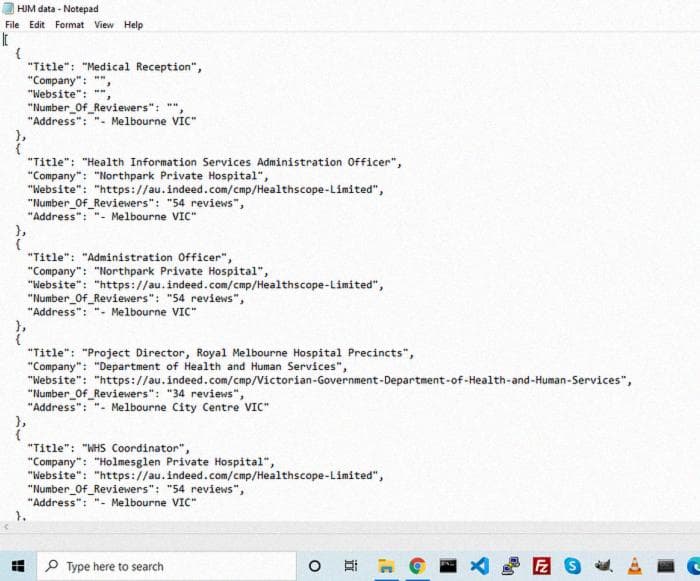700x581 pixels.
Task: Open the Help menu
Action: 133,25
